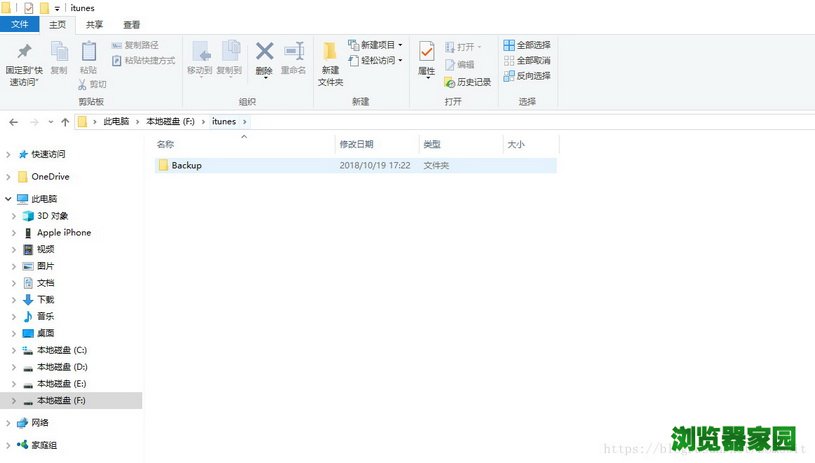Open Properties (属性) from the ribbon
The height and width of the screenshot is (463, 815).
[x=426, y=56]
